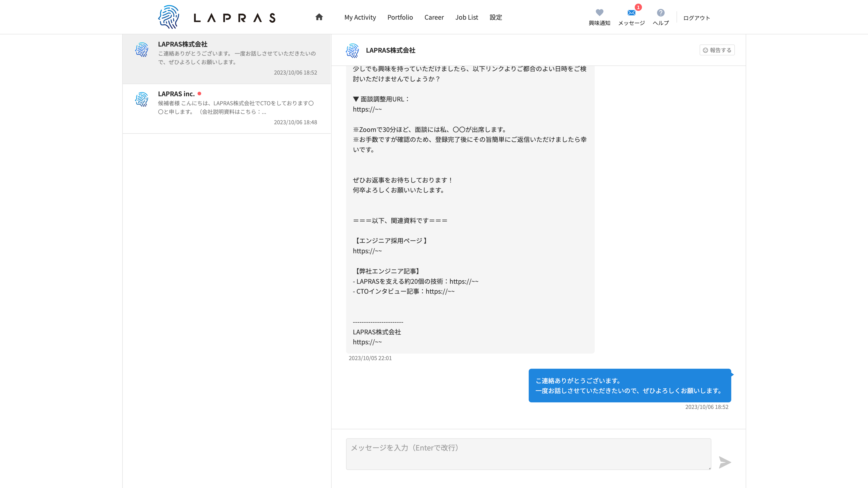Click the ログアウト link
This screenshot has height=488, width=868.
[x=696, y=18]
